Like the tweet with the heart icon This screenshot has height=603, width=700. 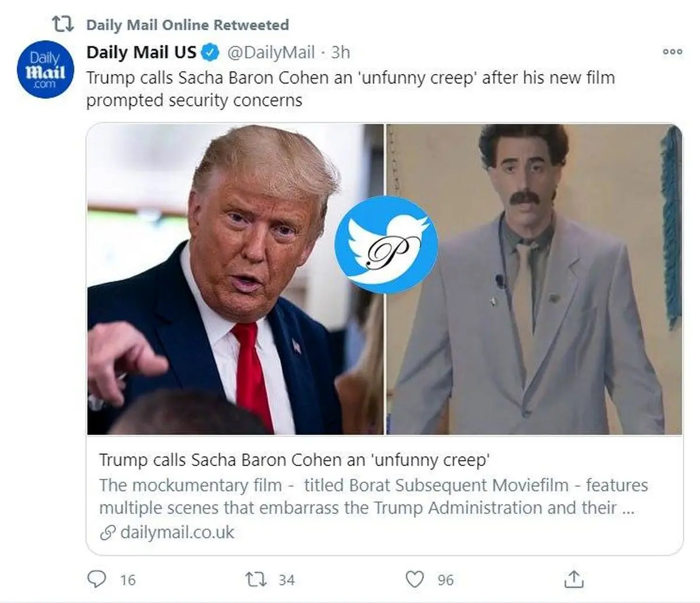pyautogui.click(x=415, y=579)
